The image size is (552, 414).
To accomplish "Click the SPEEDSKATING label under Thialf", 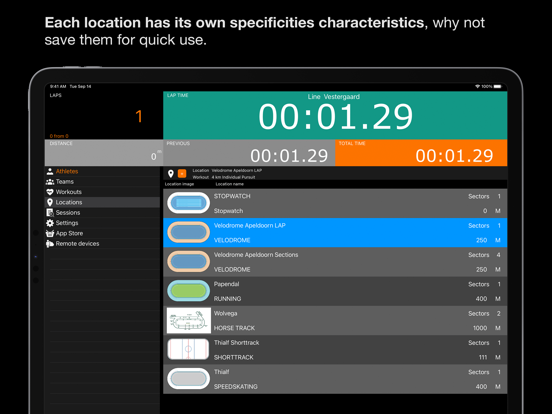I will 236,387.
